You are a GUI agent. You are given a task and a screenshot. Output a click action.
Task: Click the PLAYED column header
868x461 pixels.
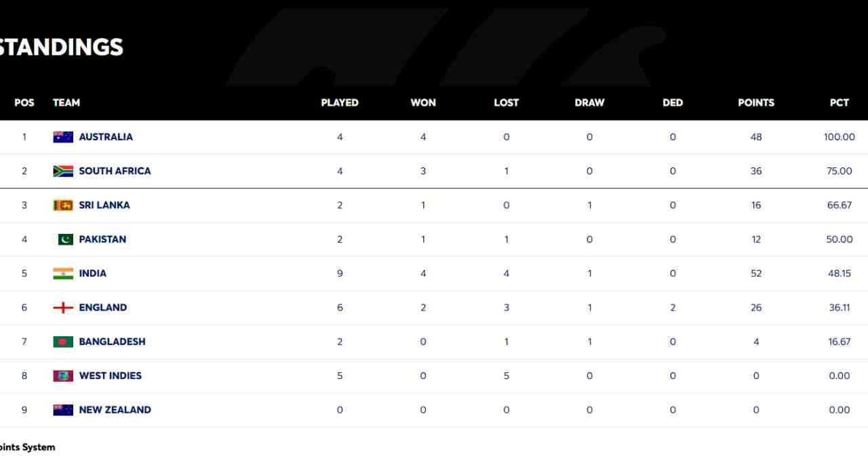pyautogui.click(x=340, y=103)
